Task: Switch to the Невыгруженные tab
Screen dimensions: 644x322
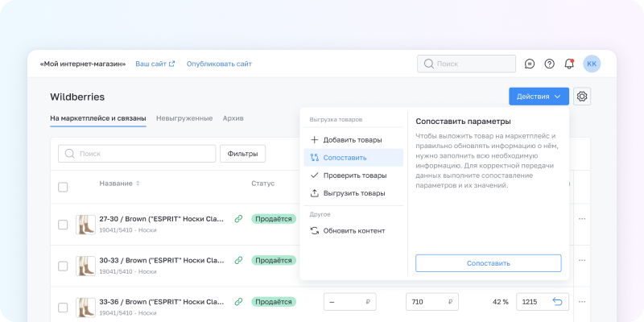Action: coord(184,118)
